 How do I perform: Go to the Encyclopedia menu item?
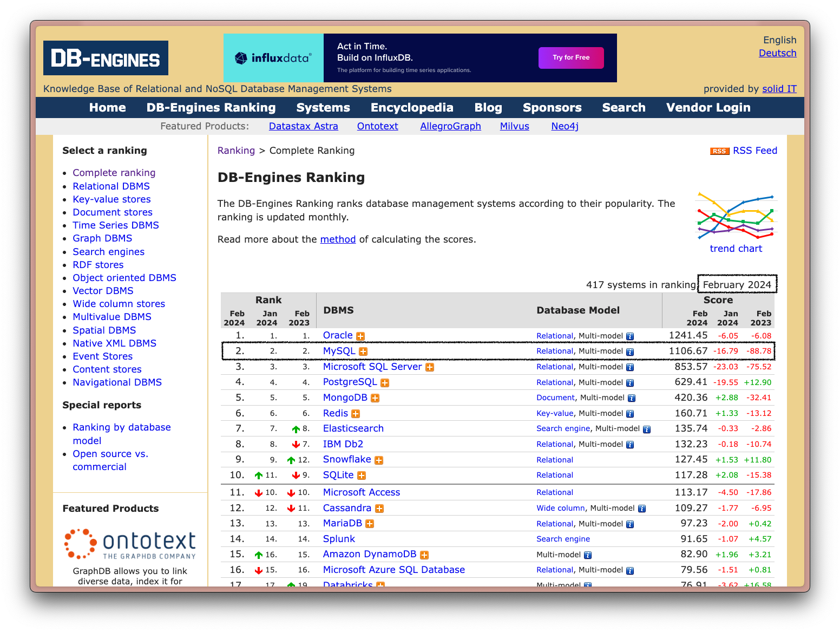[412, 108]
